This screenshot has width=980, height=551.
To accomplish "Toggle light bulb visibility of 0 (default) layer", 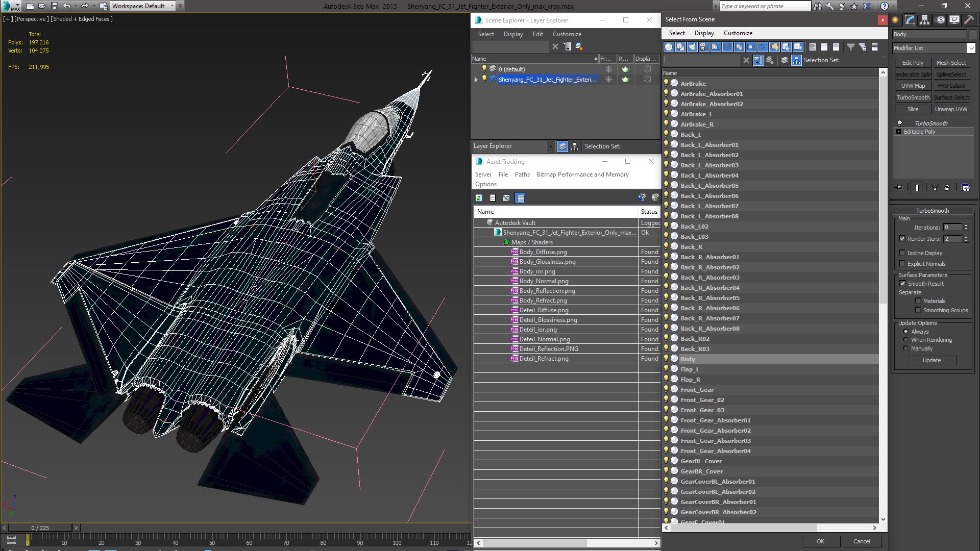I will point(484,69).
